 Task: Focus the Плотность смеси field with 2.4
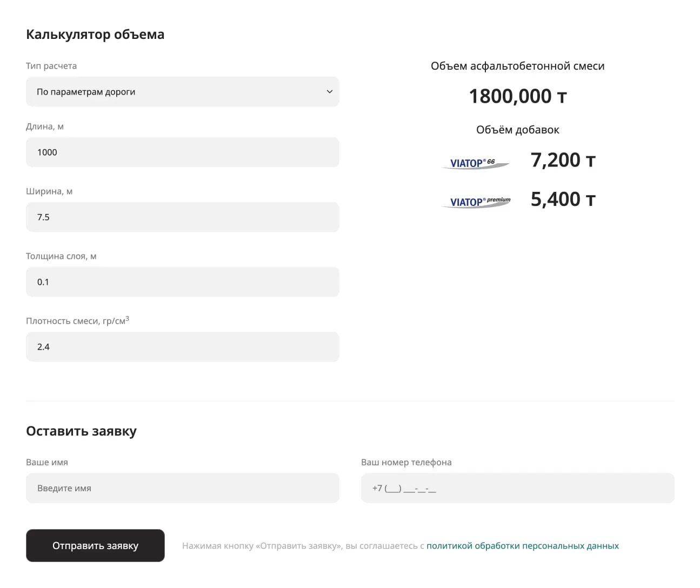point(182,347)
